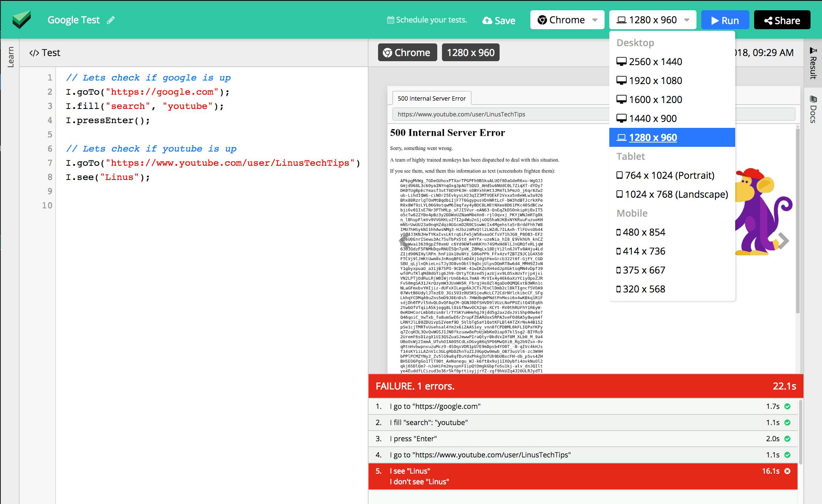Select failed step 5 I see Linus
This screenshot has height=504, width=822.
pyautogui.click(x=583, y=476)
